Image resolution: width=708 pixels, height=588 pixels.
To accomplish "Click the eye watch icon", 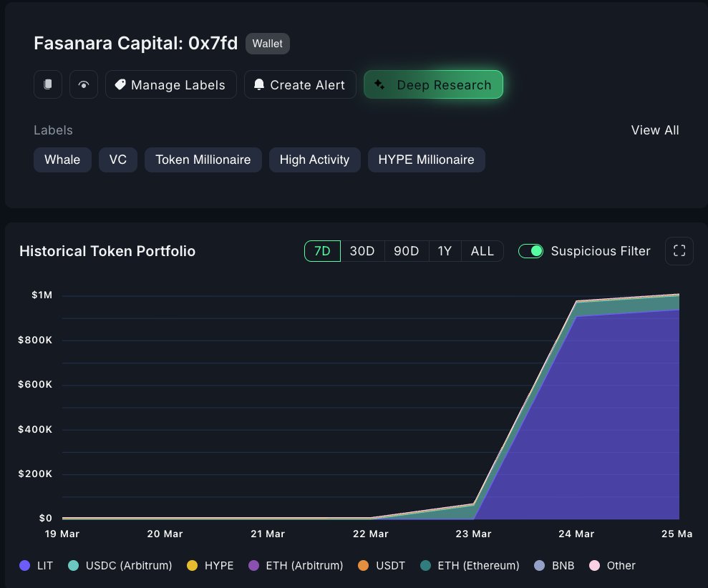I will click(x=84, y=84).
